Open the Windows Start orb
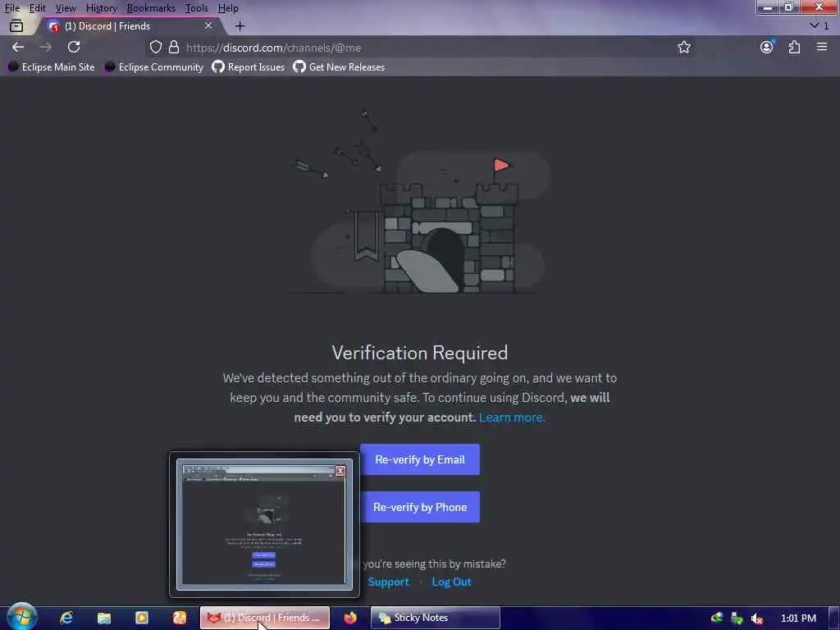 [22, 617]
